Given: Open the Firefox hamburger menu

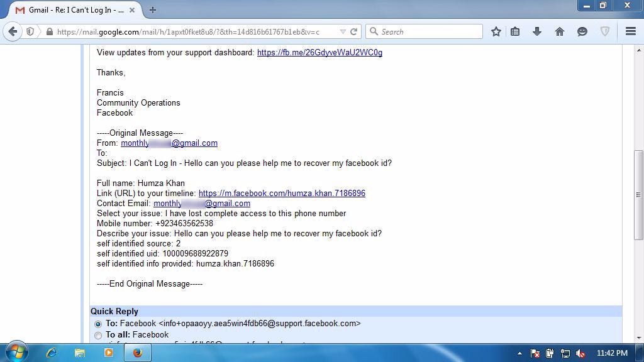Looking at the screenshot, I should (x=631, y=31).
